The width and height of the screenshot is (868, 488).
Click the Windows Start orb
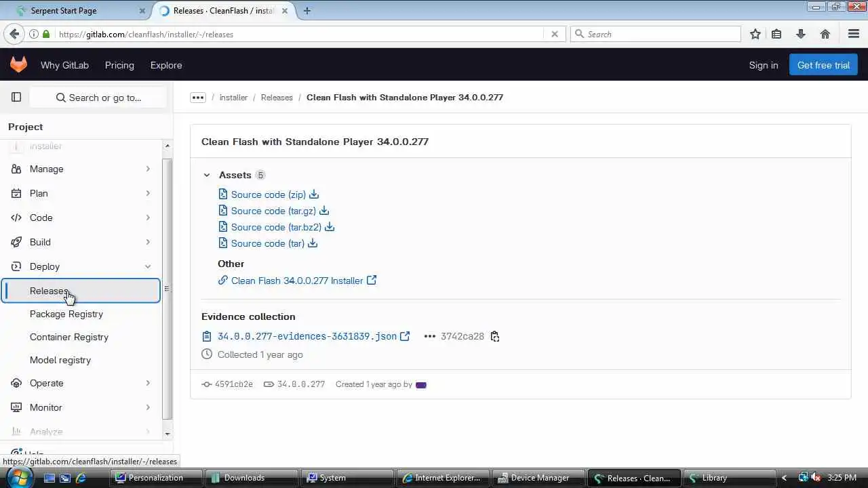click(x=18, y=477)
